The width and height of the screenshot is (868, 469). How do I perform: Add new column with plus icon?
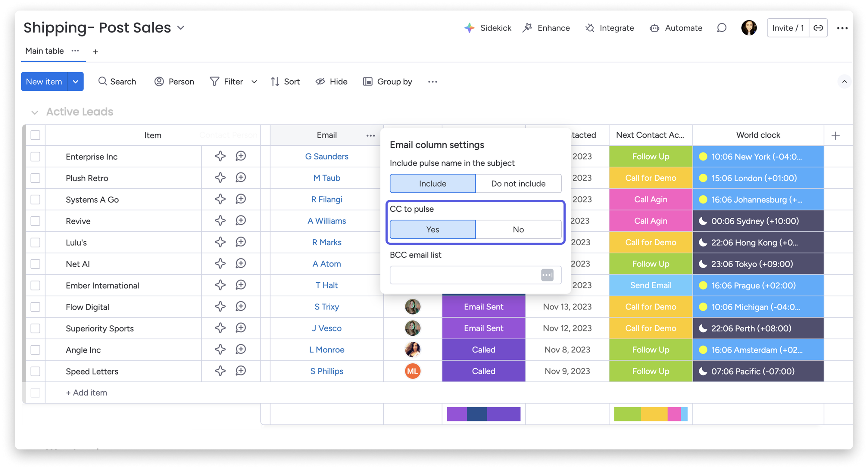point(835,136)
